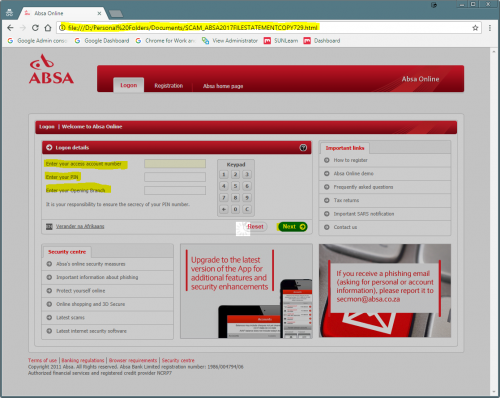Click the PIN input field
Viewport: 500px width, 398px height.
point(175,177)
